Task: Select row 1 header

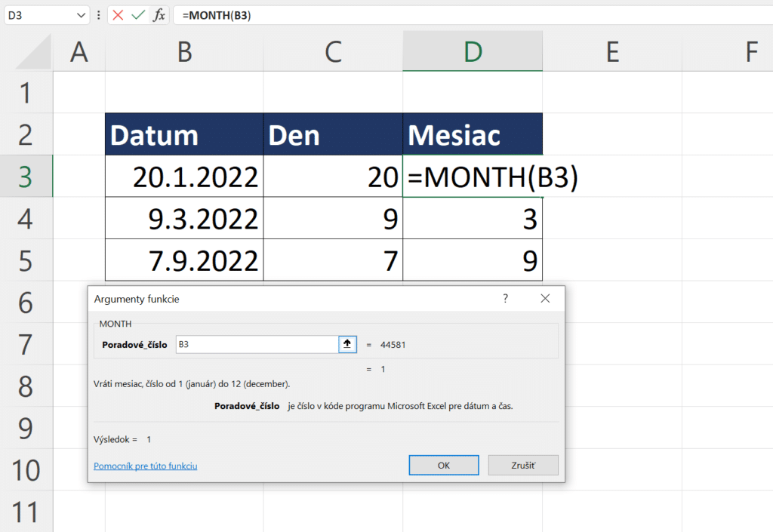Action: click(x=26, y=93)
